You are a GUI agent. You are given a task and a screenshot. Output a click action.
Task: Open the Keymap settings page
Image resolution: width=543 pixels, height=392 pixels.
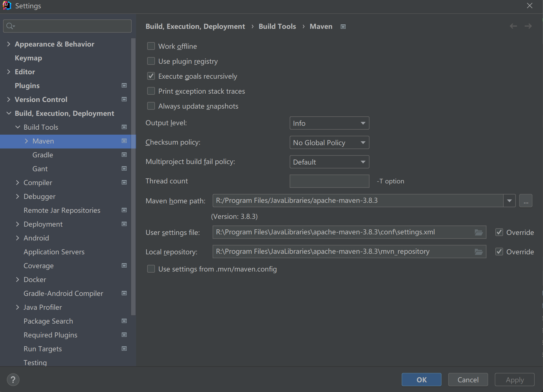coord(28,58)
